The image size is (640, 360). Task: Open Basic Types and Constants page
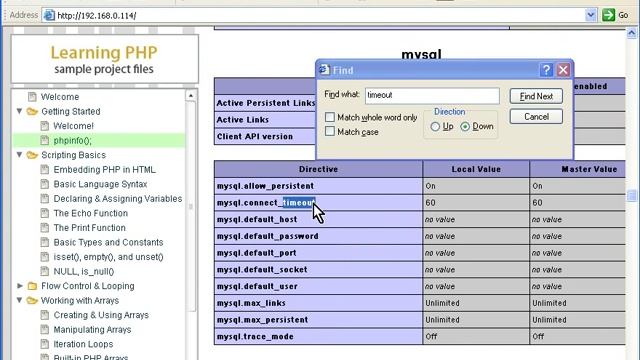click(x=108, y=242)
